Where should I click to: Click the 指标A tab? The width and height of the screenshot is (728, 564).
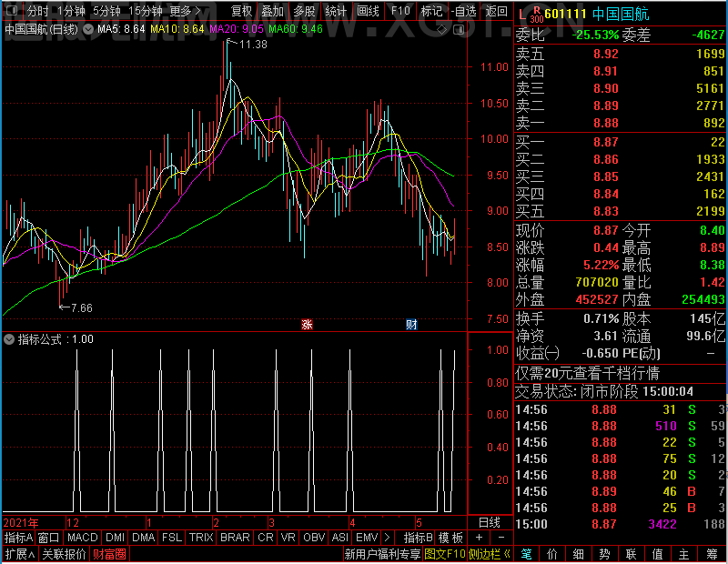18,538
